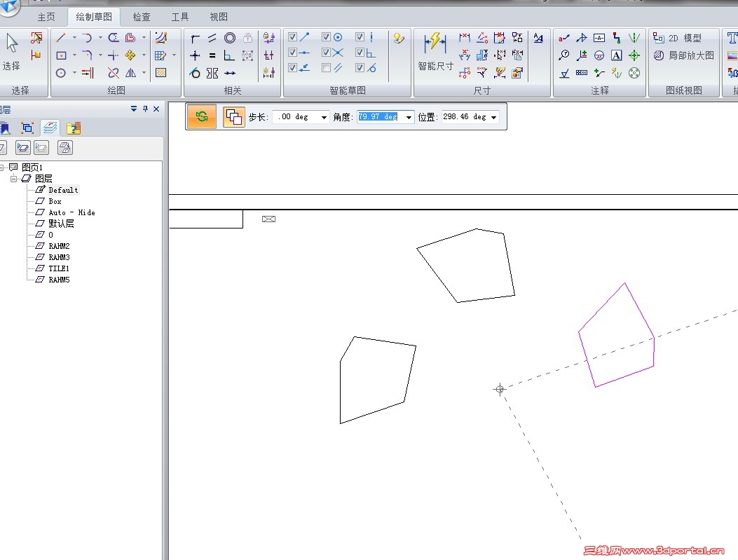The width and height of the screenshot is (738, 560).
Task: Choose the Move tool with yellow arrows
Action: pyautogui.click(x=130, y=55)
